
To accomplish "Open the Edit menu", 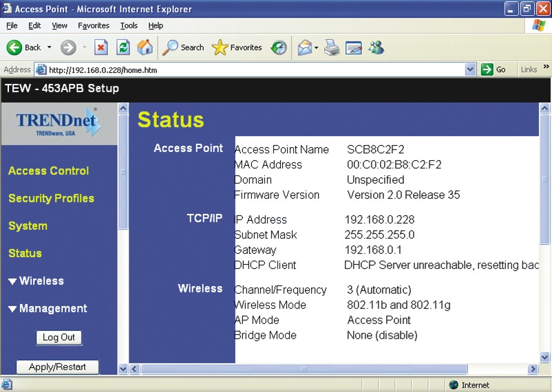I will tap(34, 25).
